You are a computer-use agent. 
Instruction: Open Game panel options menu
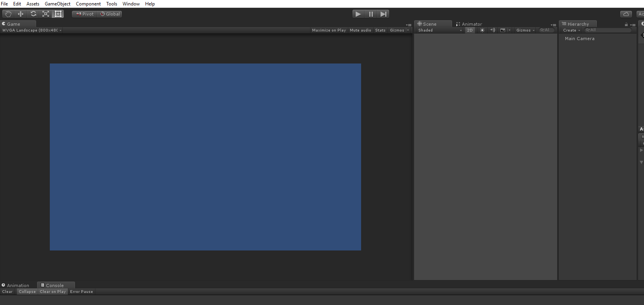pos(409,25)
